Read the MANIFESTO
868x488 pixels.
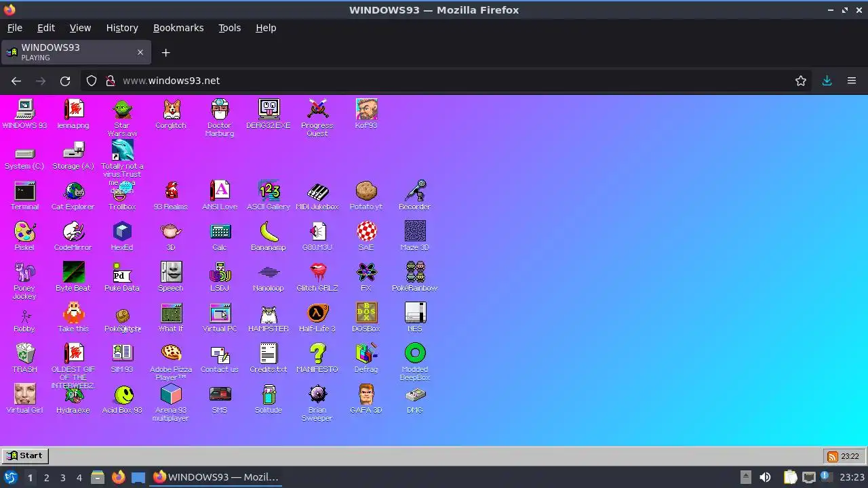[x=317, y=358]
